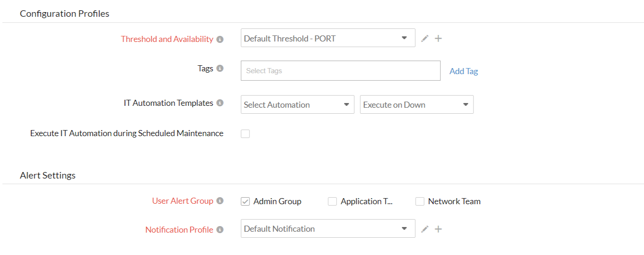
Task: Edit the Default Notification profile pencil icon
Action: 425,229
